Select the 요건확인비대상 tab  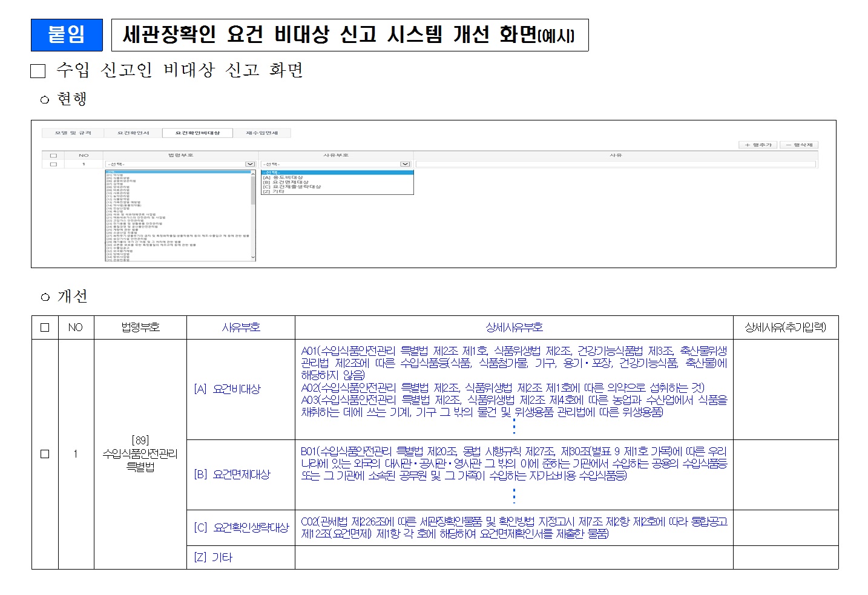(198, 133)
